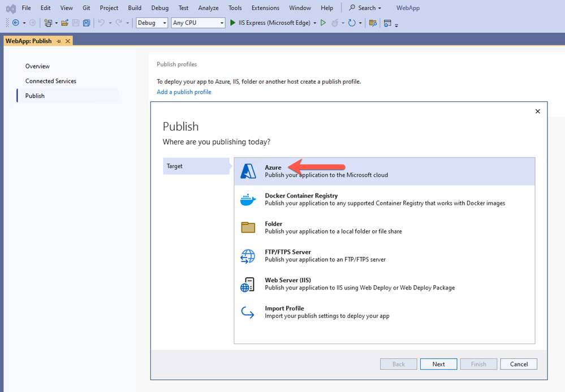Viewport: 565px width, 392px height.
Task: Click the restart circular arrow icon
Action: [352, 23]
